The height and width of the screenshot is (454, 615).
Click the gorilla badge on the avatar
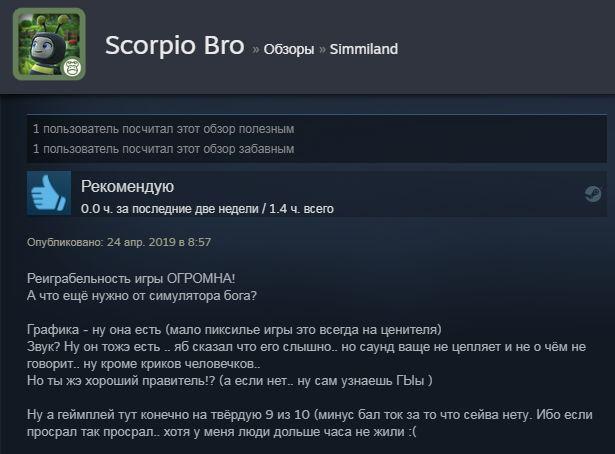point(73,67)
